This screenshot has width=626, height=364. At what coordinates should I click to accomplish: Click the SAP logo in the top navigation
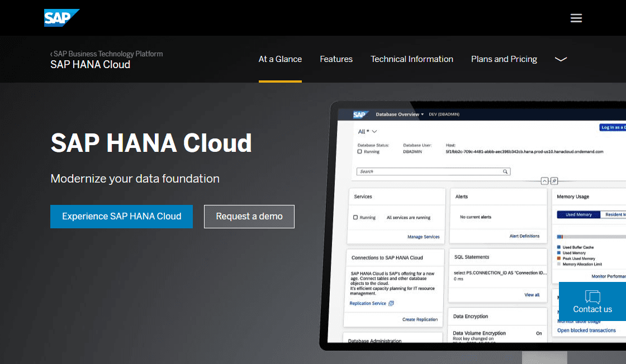coord(61,17)
